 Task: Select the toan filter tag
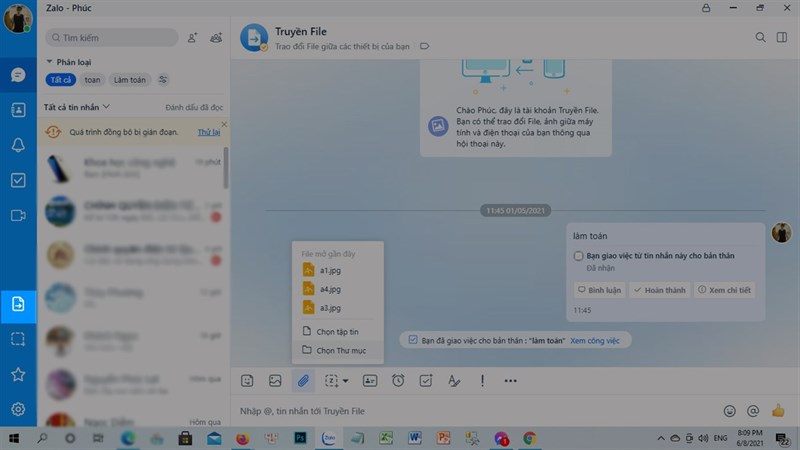tap(92, 80)
